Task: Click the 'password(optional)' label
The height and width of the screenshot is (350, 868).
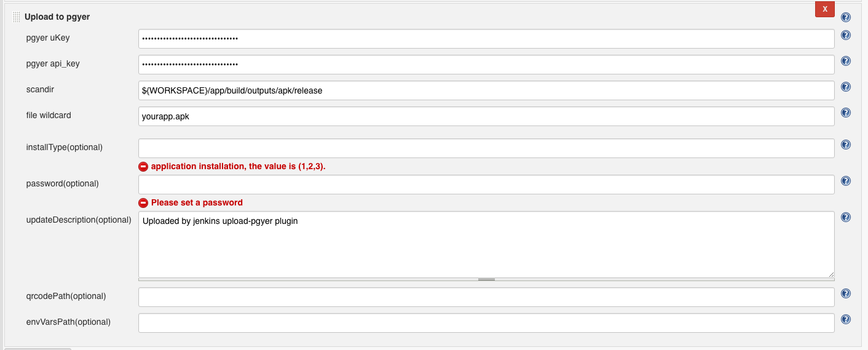Action: 62,183
